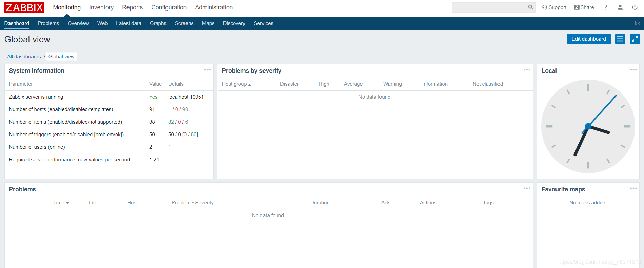The image size is (644, 268).
Task: Open the Configuration menu
Action: [x=169, y=7]
